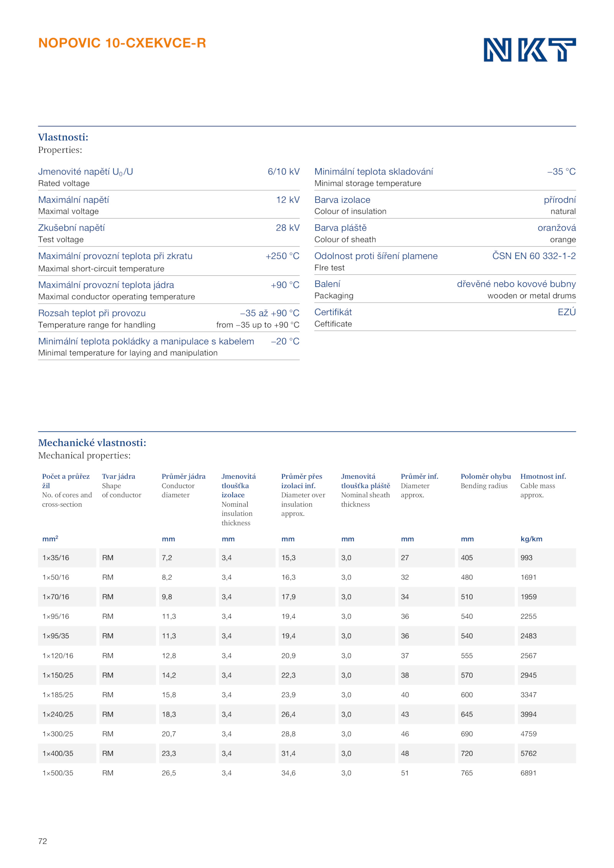Select the sheath colour value oranžová
Screen dimensions: 614x868
[x=557, y=228]
